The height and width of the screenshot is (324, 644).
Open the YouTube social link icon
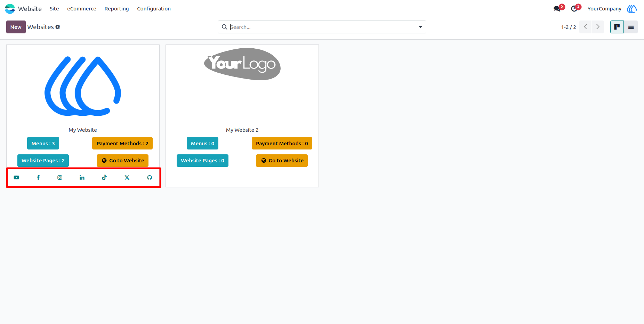(16, 178)
